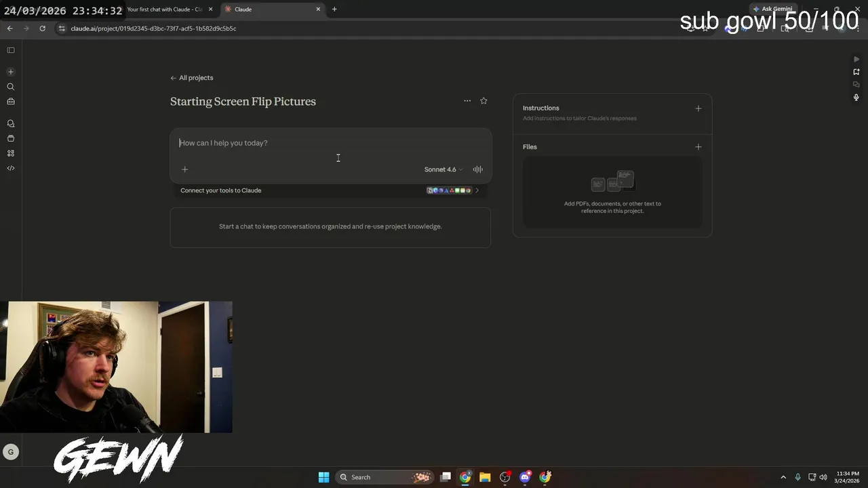Show hidden system tray icons

783,477
